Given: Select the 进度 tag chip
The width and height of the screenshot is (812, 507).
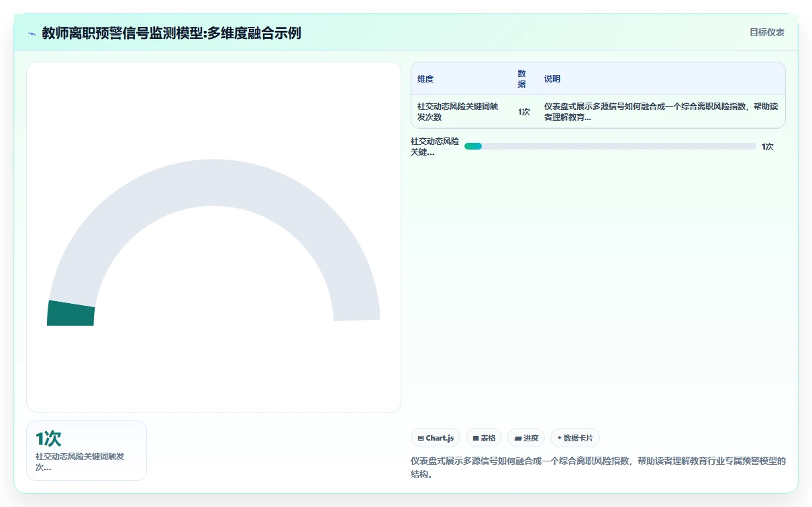Looking at the screenshot, I should 526,438.
